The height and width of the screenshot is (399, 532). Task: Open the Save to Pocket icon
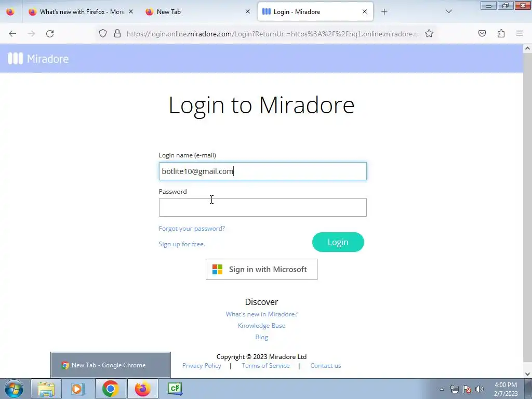pos(482,33)
